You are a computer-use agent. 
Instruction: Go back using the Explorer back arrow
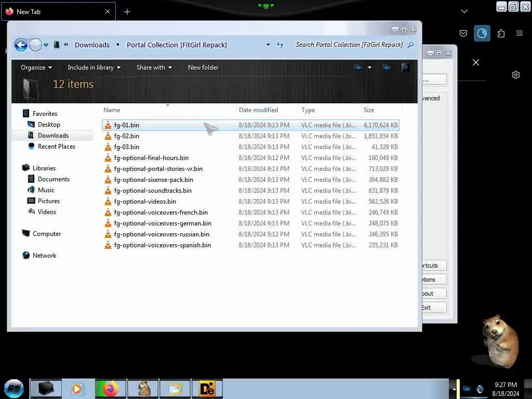coord(21,45)
